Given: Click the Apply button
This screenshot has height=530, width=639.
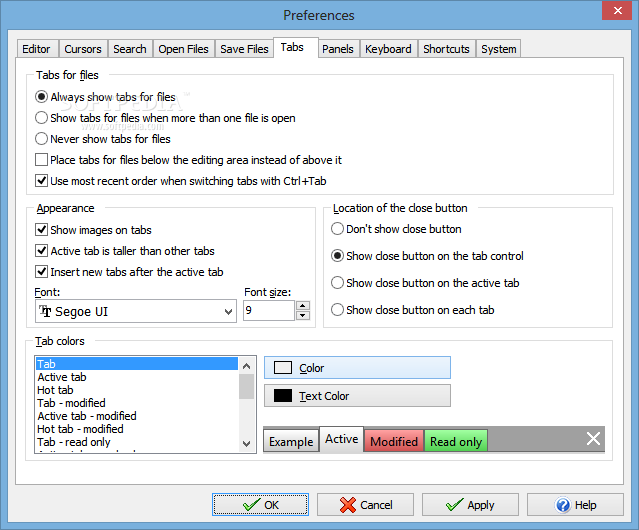Looking at the screenshot, I should pyautogui.click(x=470, y=505).
